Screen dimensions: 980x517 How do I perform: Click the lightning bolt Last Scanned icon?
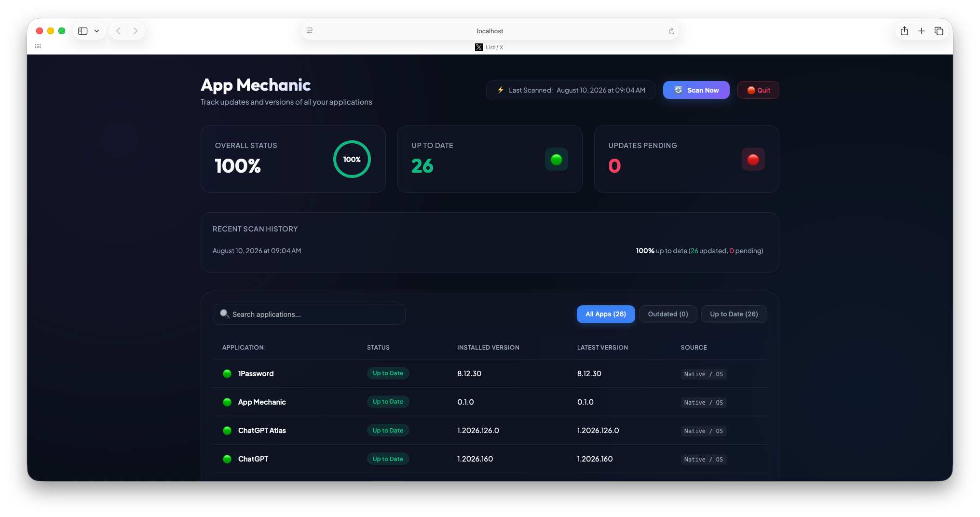click(501, 90)
